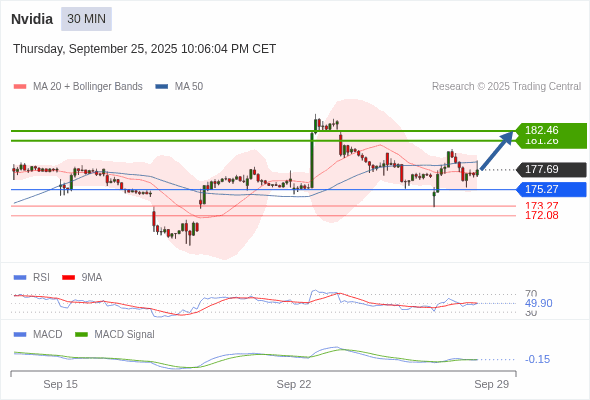
Task: Click the MACD legend marker
Action: [20, 334]
